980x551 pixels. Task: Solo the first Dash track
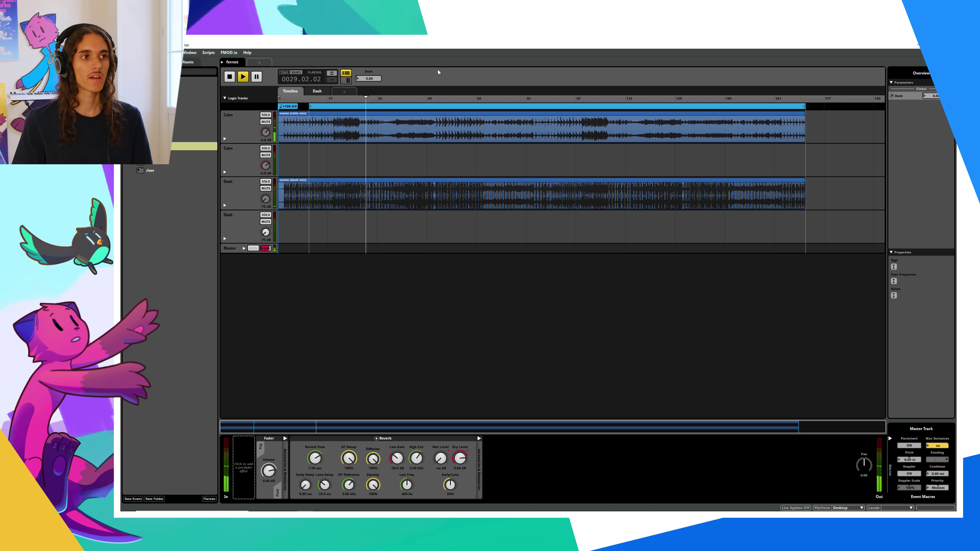(265, 181)
